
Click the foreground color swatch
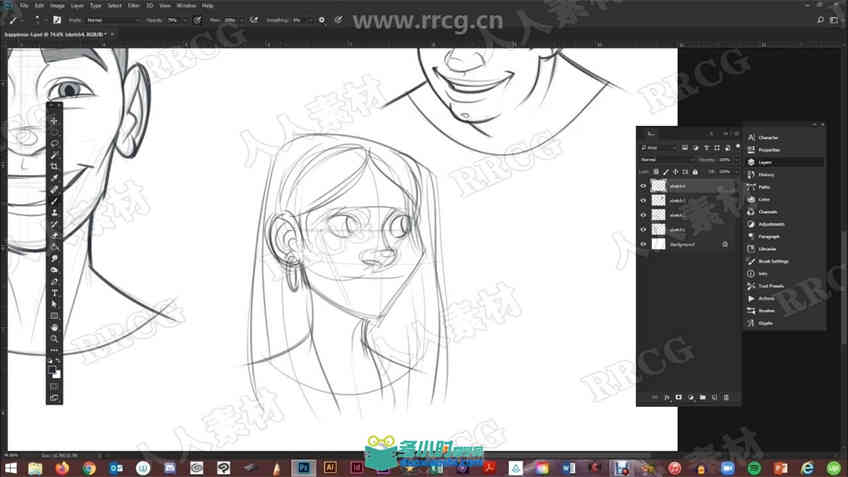(52, 370)
